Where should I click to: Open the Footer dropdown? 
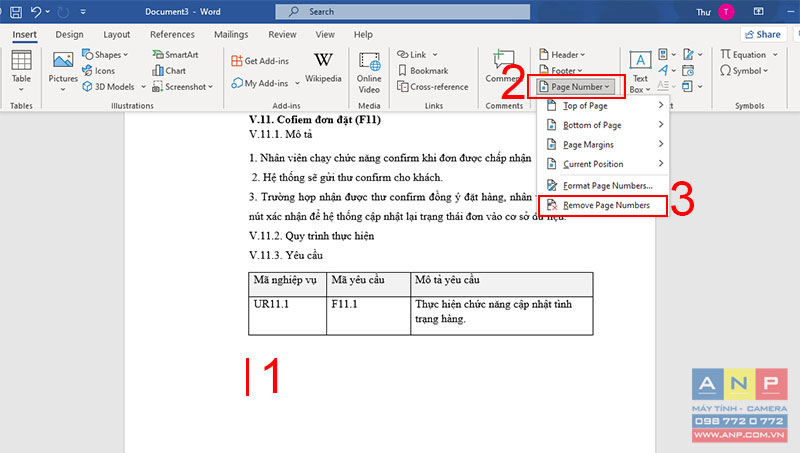[x=560, y=70]
